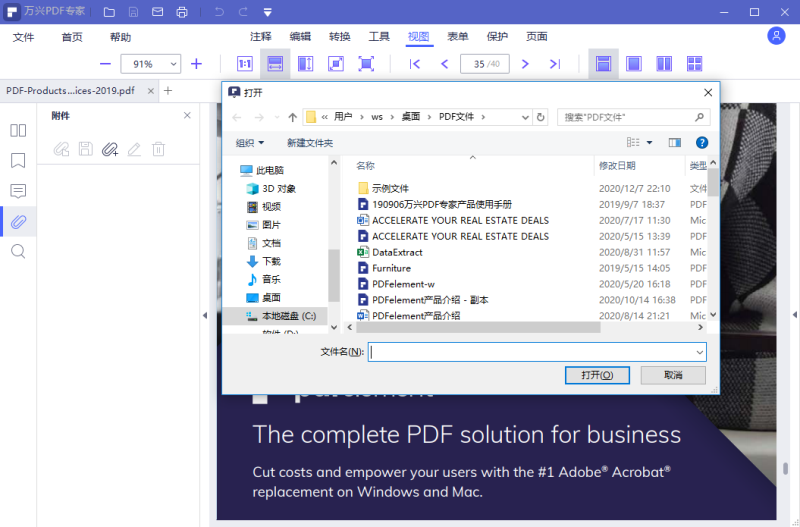
Task: Select the fit height view icon
Action: coord(306,64)
